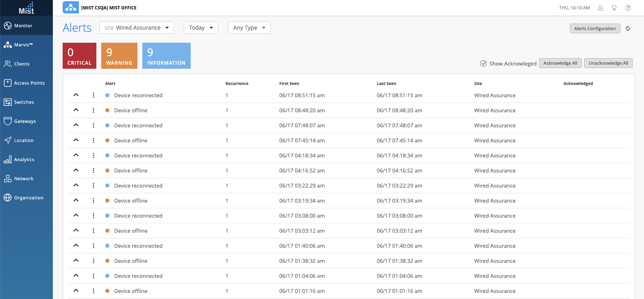Open the user account profile icon
The height and width of the screenshot is (299, 644).
pos(600,8)
